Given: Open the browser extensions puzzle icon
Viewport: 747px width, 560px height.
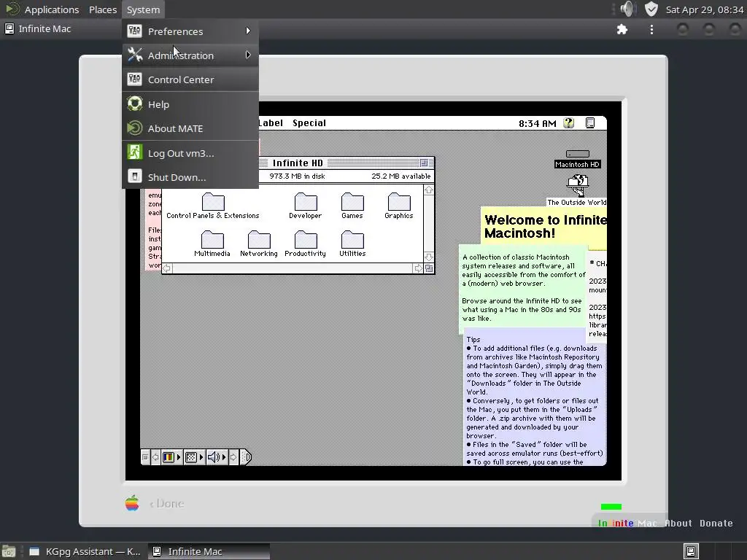Looking at the screenshot, I should tap(622, 29).
